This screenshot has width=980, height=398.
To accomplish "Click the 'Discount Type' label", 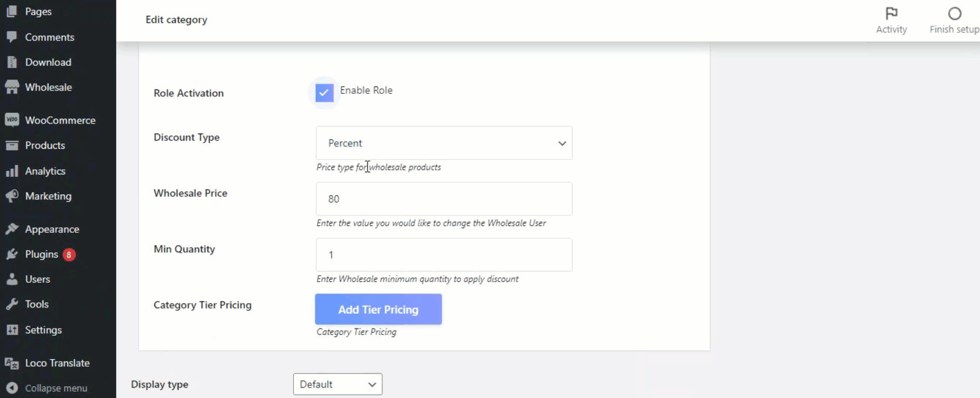I will click(x=187, y=137).
